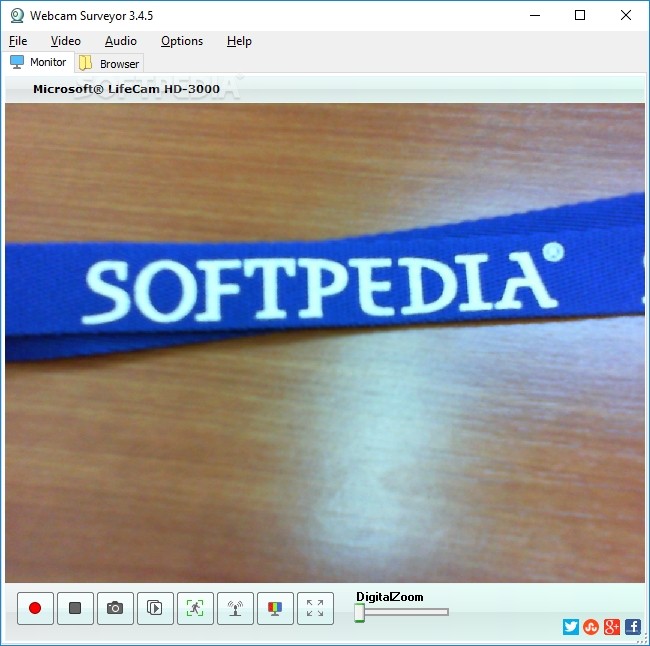Start broadcasting with the antenna icon
650x646 pixels.
click(235, 608)
